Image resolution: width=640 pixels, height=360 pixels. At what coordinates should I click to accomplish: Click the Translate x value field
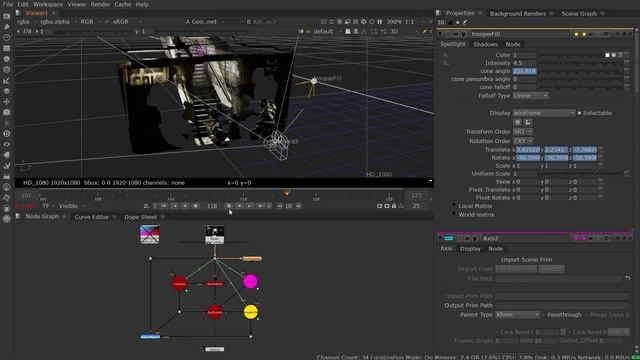coord(528,150)
